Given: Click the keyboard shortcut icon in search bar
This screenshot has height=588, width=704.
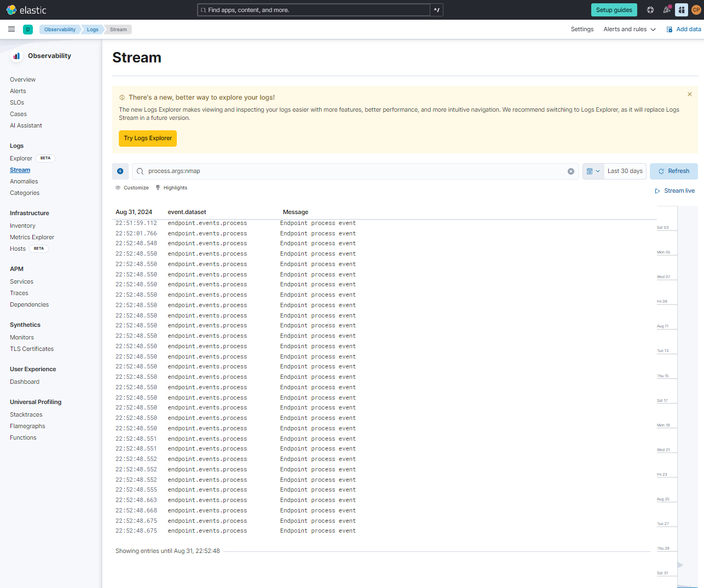Looking at the screenshot, I should coord(437,10).
